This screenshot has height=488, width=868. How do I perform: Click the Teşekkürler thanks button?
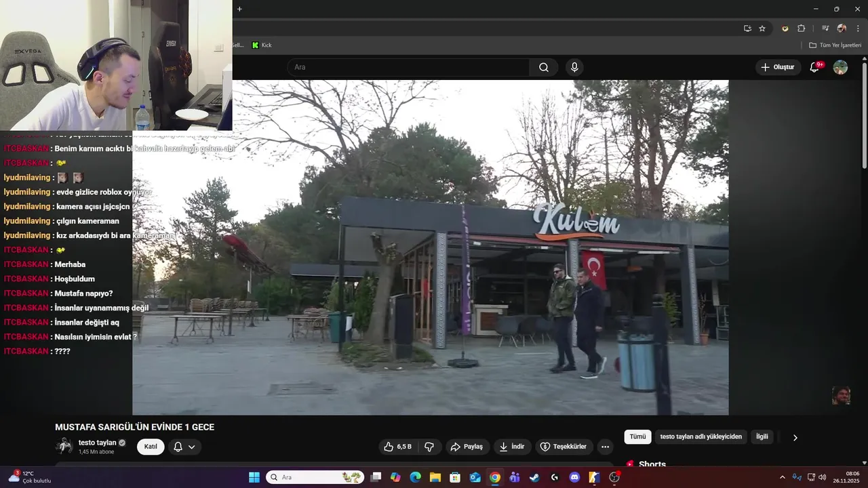coord(564,447)
